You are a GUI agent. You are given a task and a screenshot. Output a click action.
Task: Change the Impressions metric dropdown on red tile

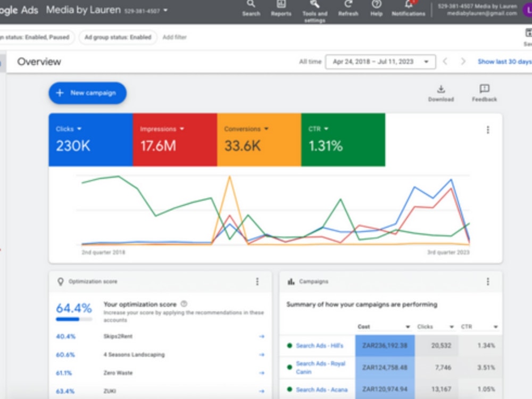tap(182, 129)
